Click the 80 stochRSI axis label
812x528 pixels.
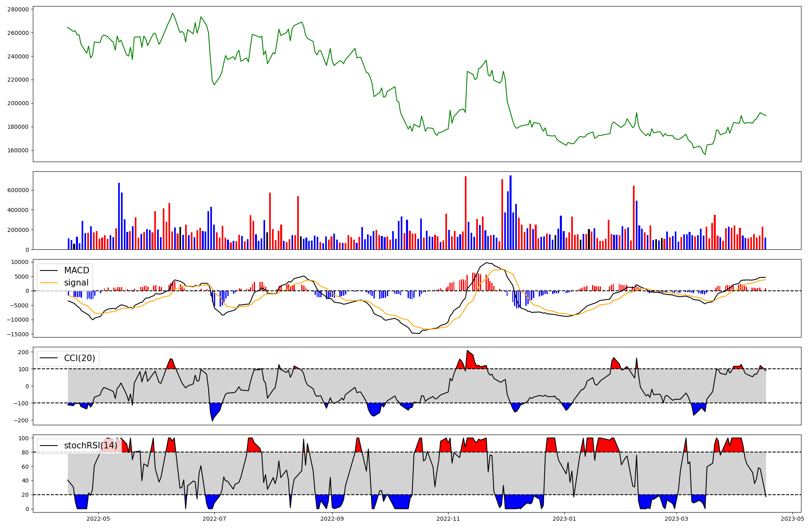coord(26,453)
